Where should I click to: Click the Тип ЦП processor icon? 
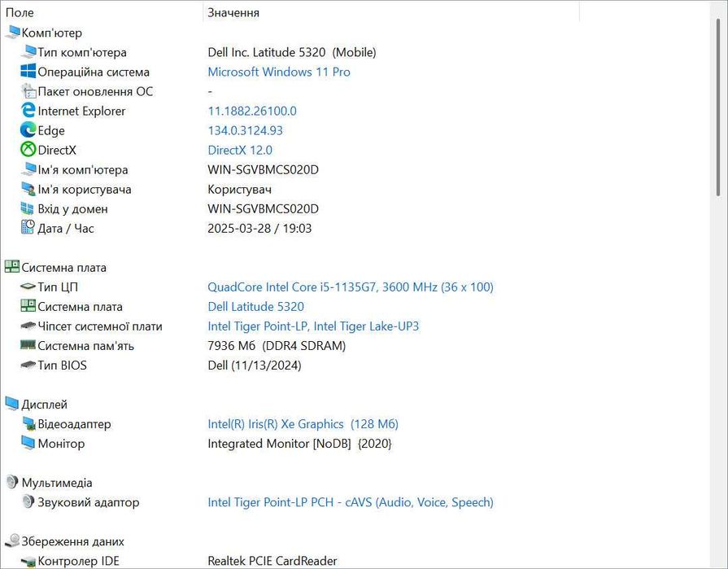pos(28,287)
